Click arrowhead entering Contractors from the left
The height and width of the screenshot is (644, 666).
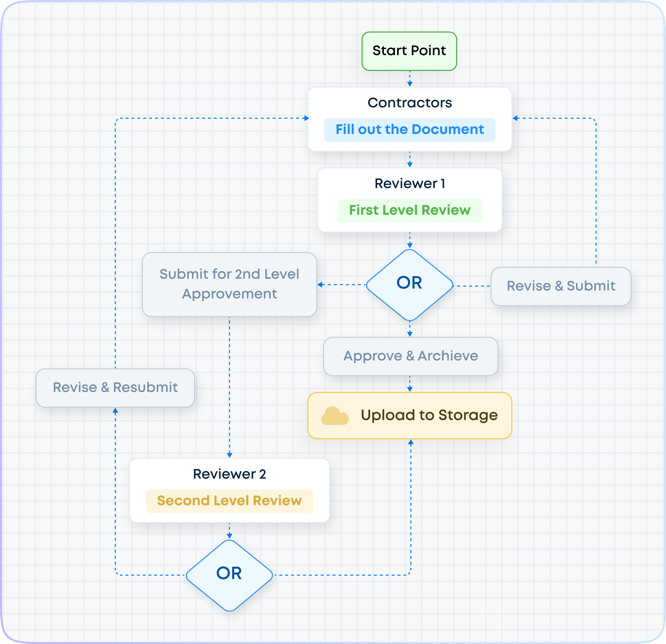click(306, 118)
